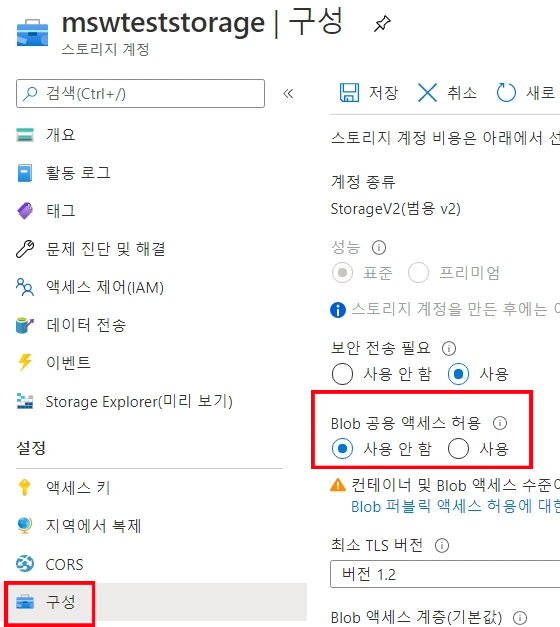This screenshot has height=627, width=560.
Task: Click the 새로 refresh button label
Action: (x=541, y=93)
